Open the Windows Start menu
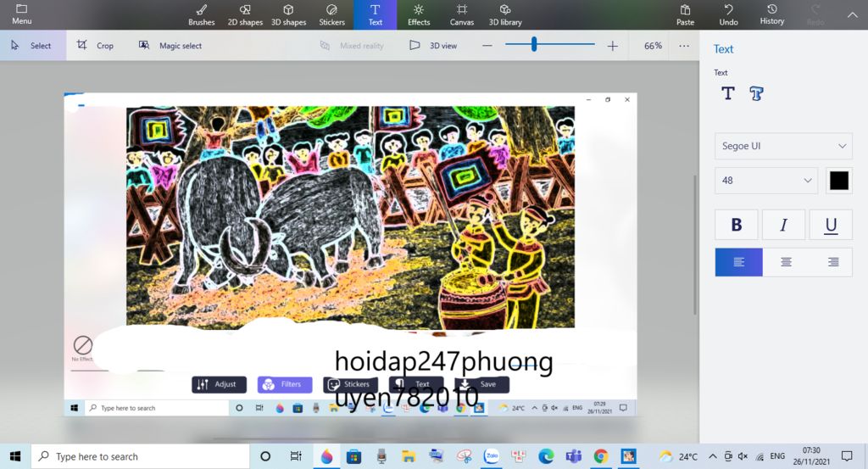The height and width of the screenshot is (469, 868). pyautogui.click(x=15, y=456)
